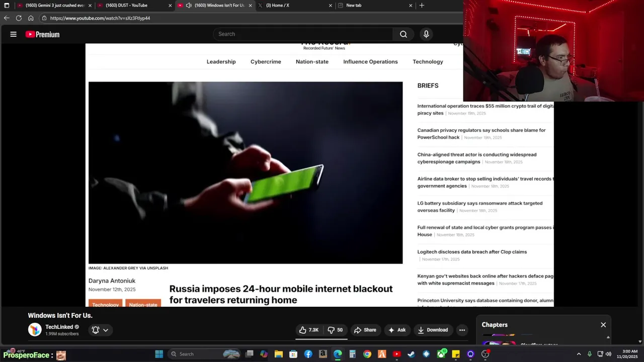This screenshot has height=362, width=644.
Task: Open Facebook app in taskbar
Action: click(x=308, y=354)
